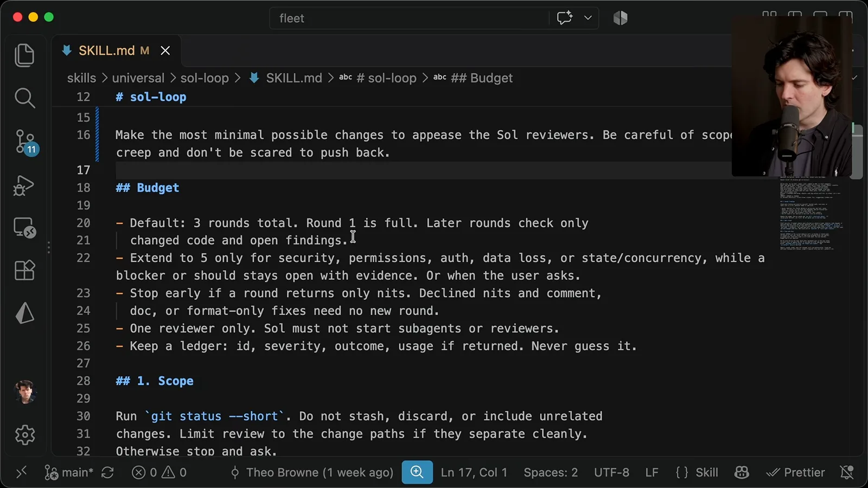Click the '## Budget' symbol breadcrumb
This screenshot has width=868, height=488.
tap(473, 78)
